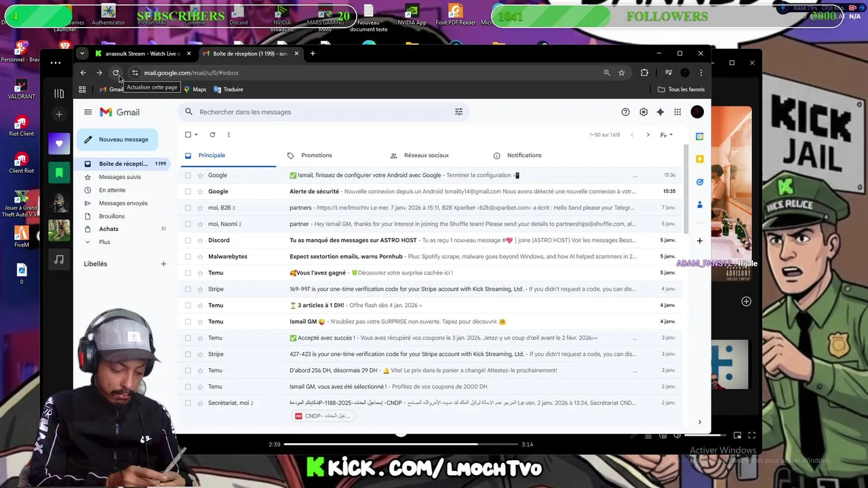Toggle Gmail main menu hamburger icon
868x488 pixels.
click(x=87, y=112)
